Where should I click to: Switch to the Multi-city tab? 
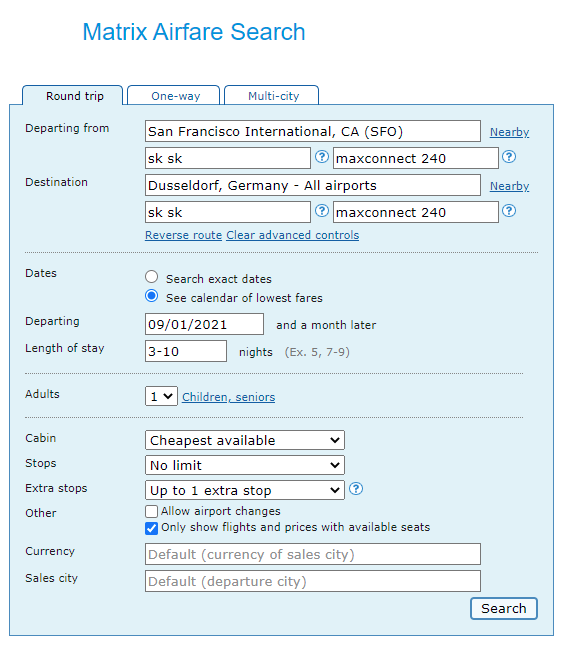pos(272,95)
